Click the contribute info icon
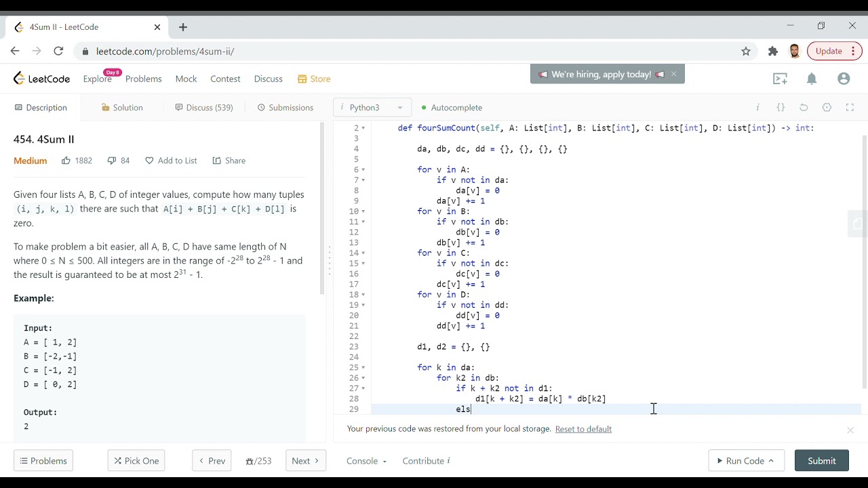Image resolution: width=868 pixels, height=488 pixels. point(448,461)
